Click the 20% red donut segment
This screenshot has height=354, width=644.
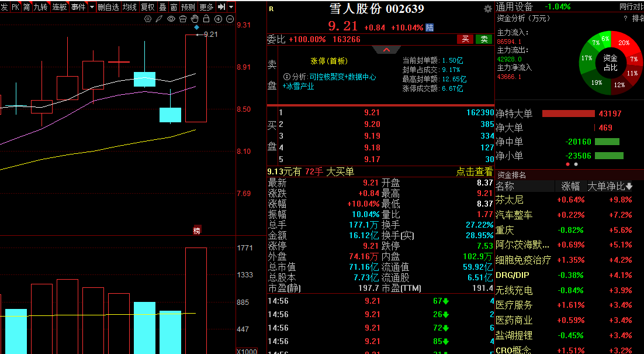(x=624, y=43)
